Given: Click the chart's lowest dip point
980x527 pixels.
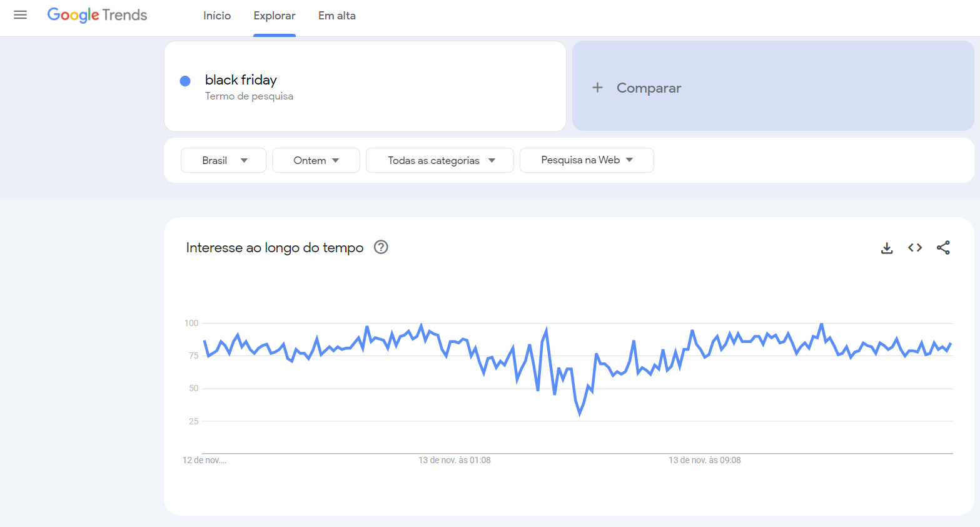Looking at the screenshot, I should [580, 414].
